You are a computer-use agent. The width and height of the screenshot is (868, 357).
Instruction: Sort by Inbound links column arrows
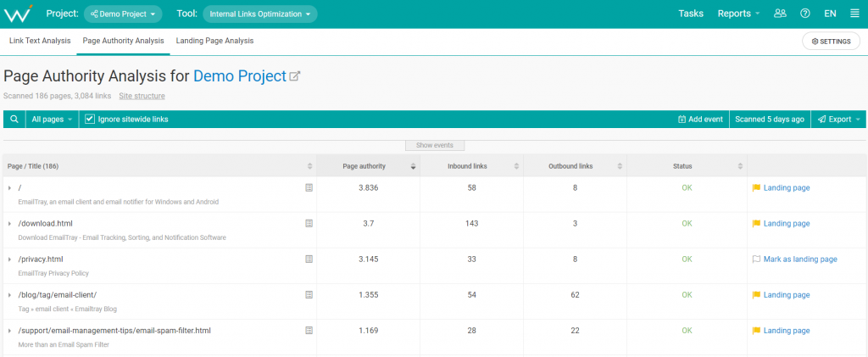[516, 166]
